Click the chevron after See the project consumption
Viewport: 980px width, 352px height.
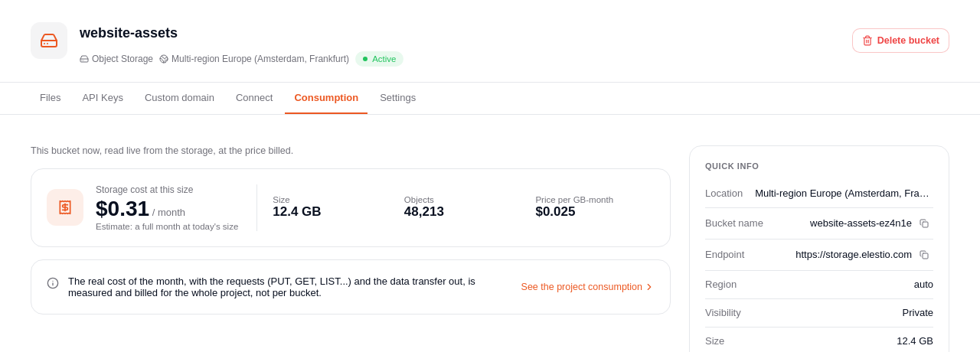[x=649, y=287]
